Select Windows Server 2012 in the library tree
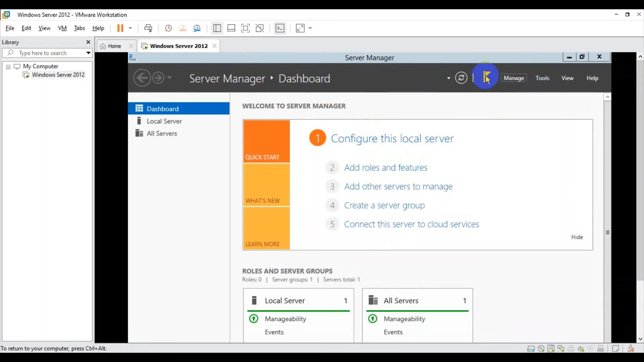This screenshot has height=362, width=644. coord(58,75)
